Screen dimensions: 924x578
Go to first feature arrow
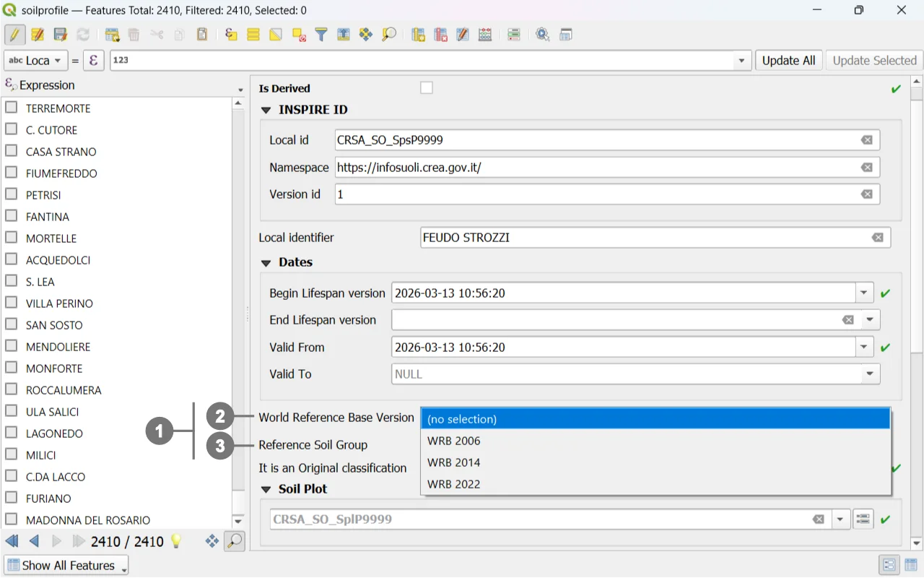(x=12, y=541)
